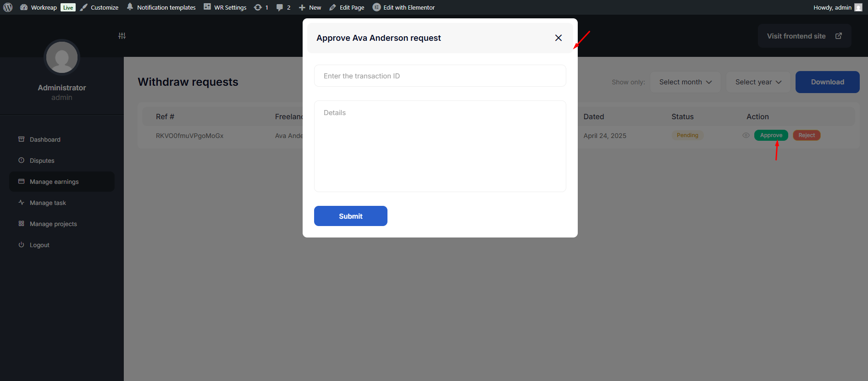Open the New content menu

[x=310, y=7]
